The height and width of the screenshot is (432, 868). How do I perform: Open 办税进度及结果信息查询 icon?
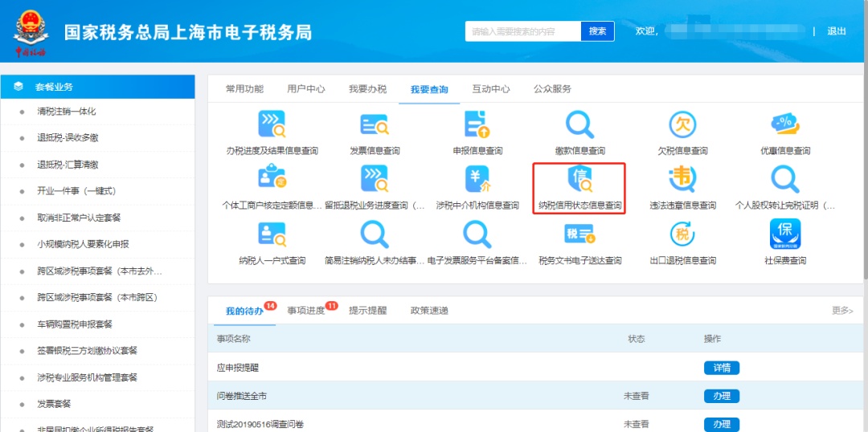tap(272, 126)
